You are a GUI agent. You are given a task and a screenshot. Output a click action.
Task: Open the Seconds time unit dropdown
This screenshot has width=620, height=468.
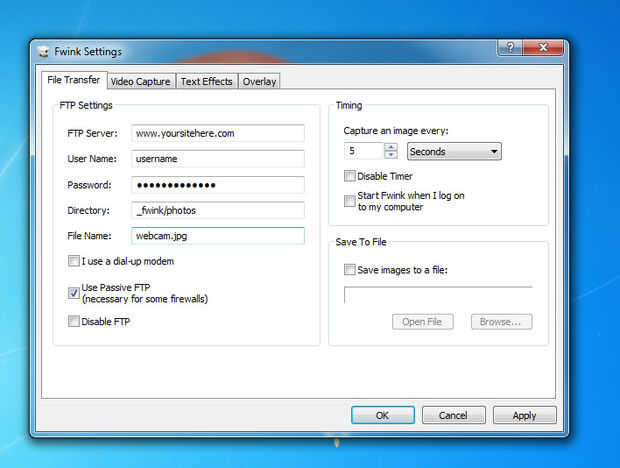tap(454, 151)
